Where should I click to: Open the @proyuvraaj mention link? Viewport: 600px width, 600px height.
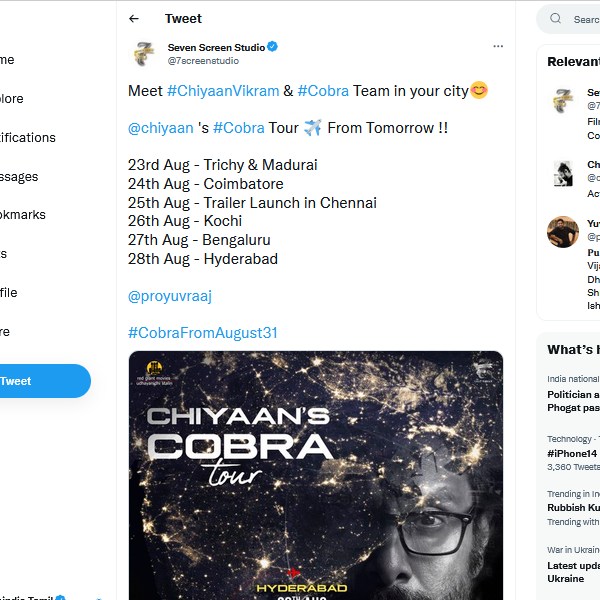[170, 296]
